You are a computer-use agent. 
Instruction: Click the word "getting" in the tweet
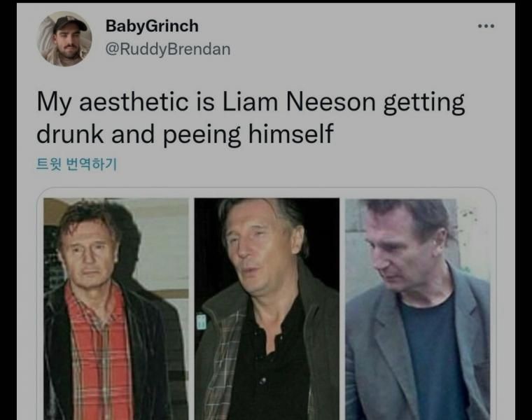tap(424, 104)
